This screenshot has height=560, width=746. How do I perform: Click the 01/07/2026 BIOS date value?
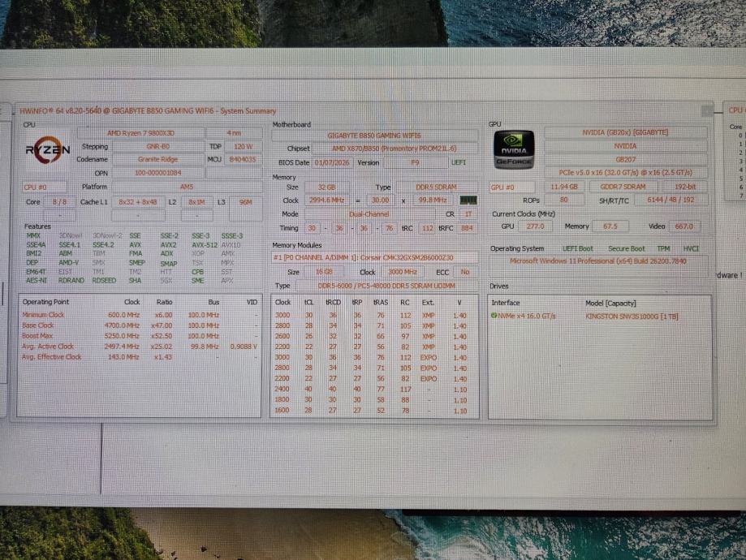click(332, 162)
